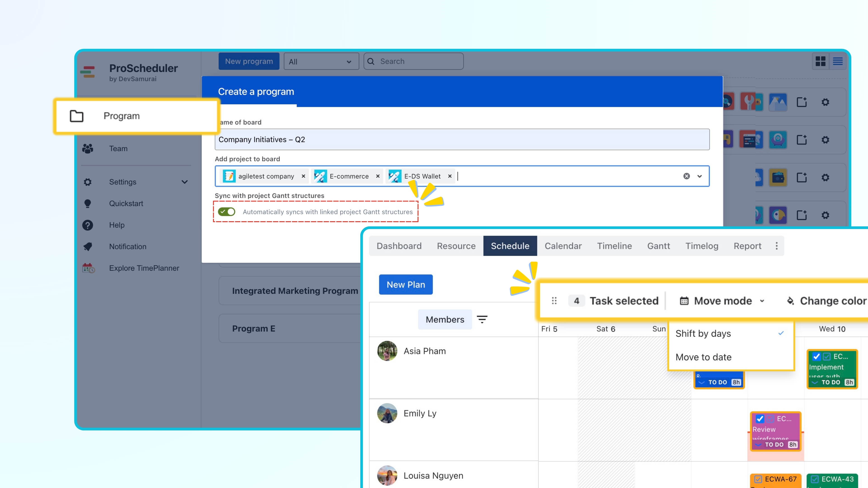Switch to list view icon

pos(838,61)
